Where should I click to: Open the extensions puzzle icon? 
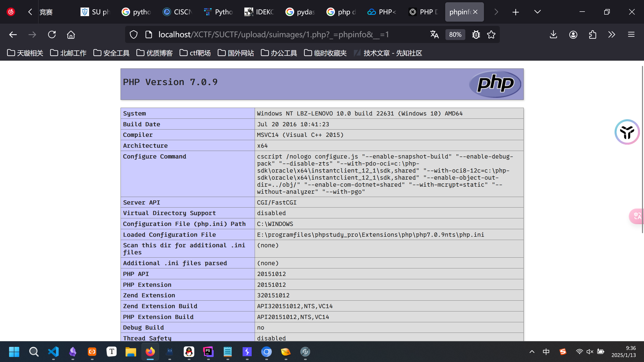coord(593,34)
